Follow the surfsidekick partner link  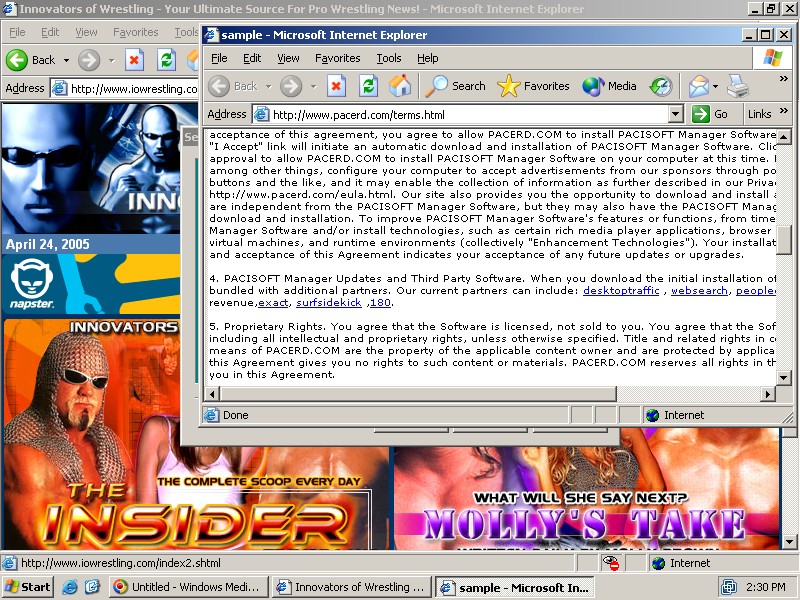329,303
